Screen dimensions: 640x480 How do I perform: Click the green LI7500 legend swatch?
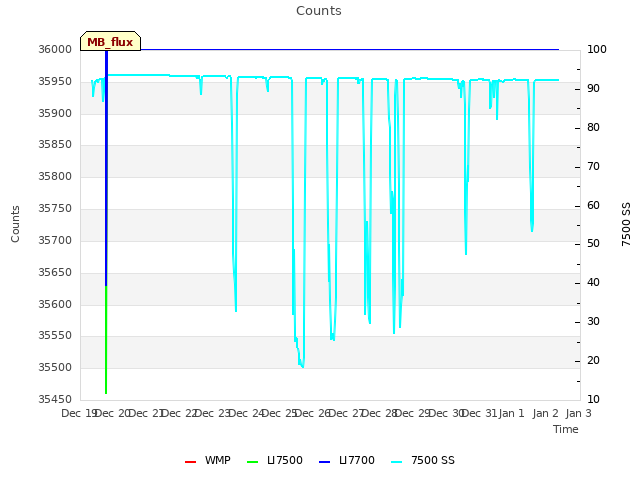pos(253,462)
